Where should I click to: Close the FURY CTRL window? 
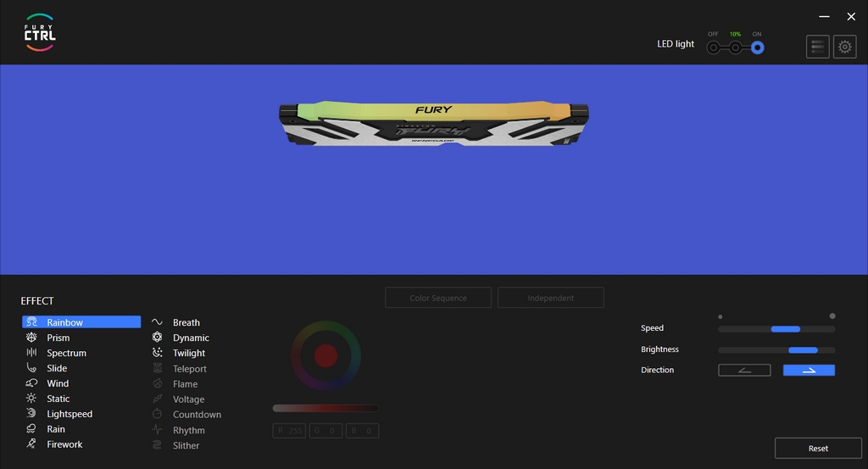coord(851,17)
